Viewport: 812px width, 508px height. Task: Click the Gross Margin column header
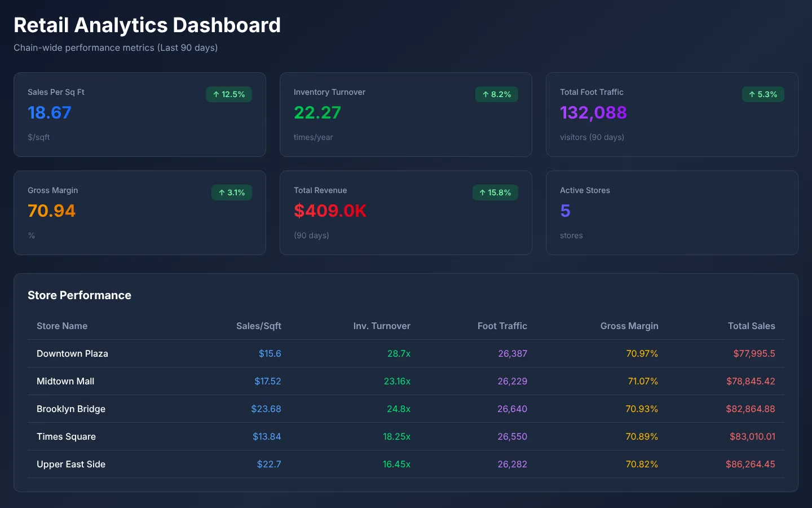[629, 326]
